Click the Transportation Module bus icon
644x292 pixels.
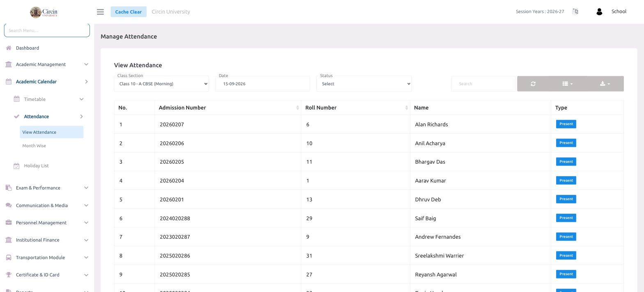tap(9, 258)
